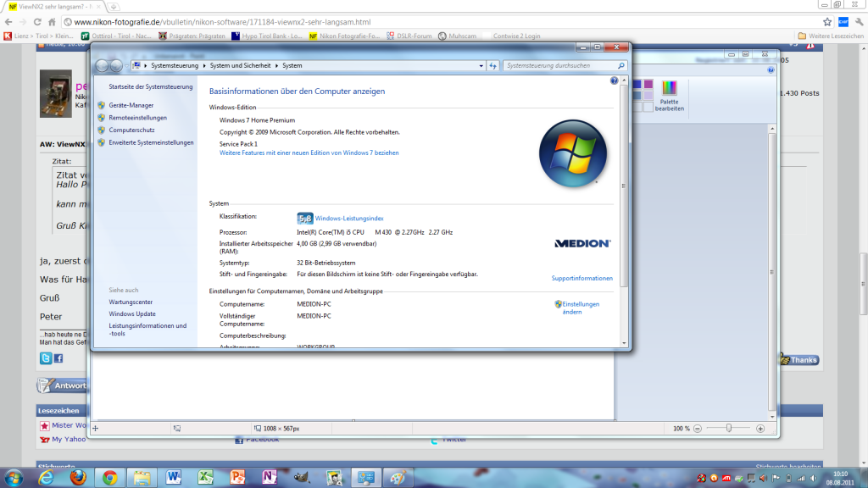Open Remoteeinstellungen in the sidebar
Screen dimensions: 868x488
(137, 118)
